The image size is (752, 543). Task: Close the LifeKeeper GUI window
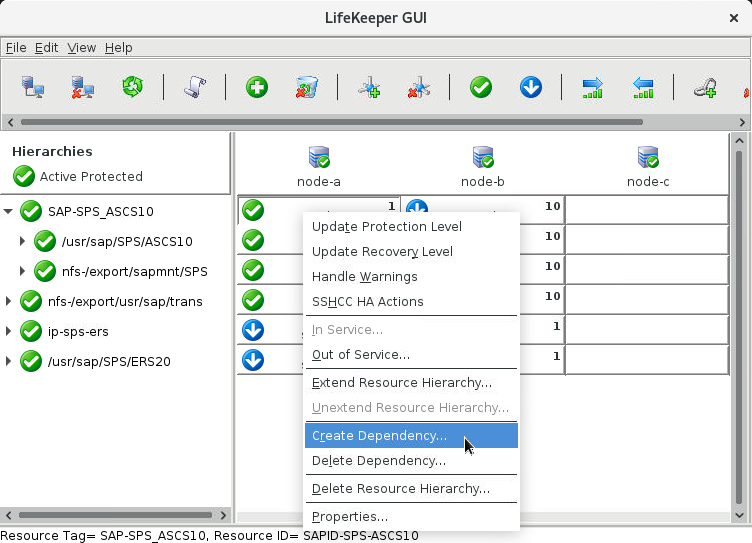pyautogui.click(x=734, y=18)
